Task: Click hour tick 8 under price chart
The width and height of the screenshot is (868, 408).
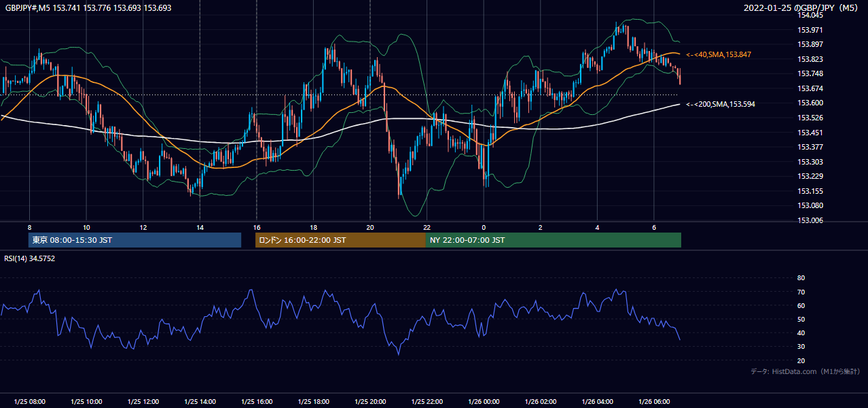Action: pyautogui.click(x=29, y=227)
